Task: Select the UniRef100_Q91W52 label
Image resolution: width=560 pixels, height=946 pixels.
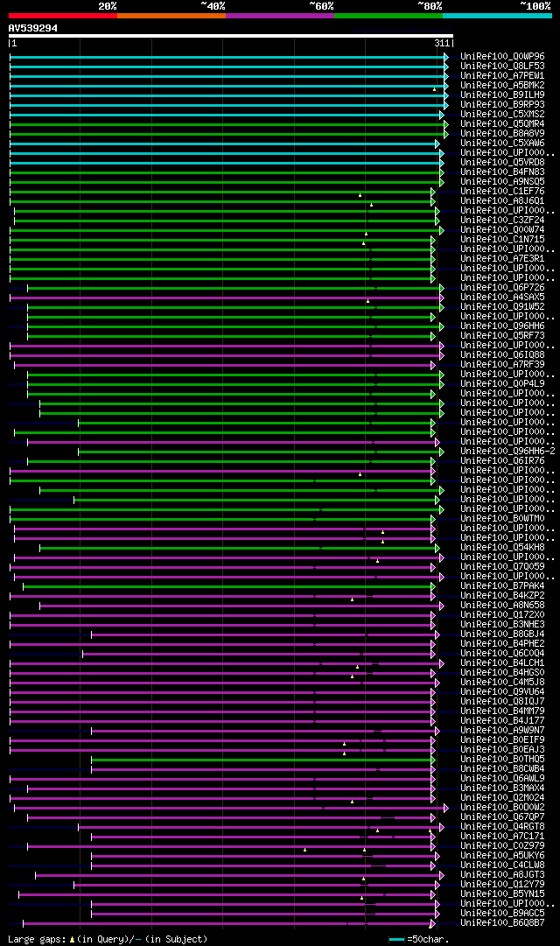Action: tap(502, 307)
